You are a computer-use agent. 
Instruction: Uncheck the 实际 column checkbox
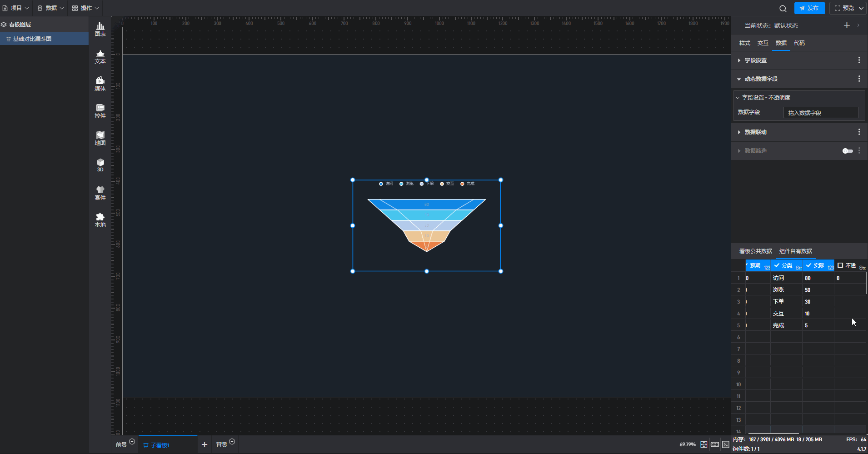809,265
